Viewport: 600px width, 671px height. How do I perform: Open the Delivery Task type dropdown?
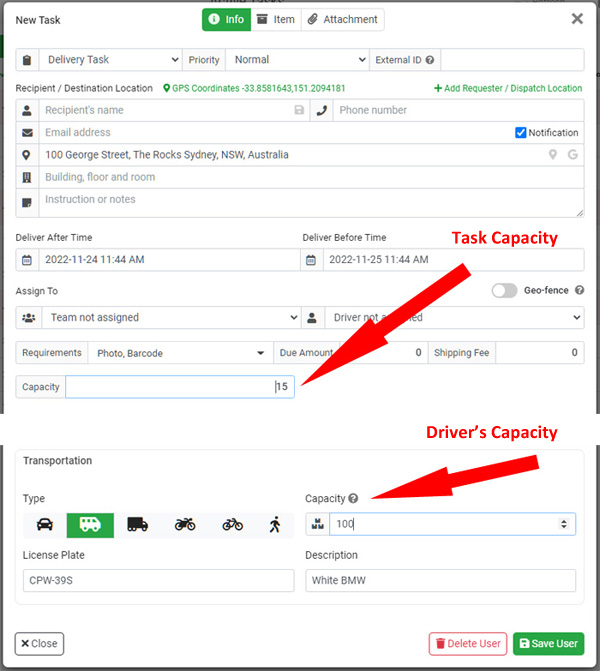coord(111,59)
